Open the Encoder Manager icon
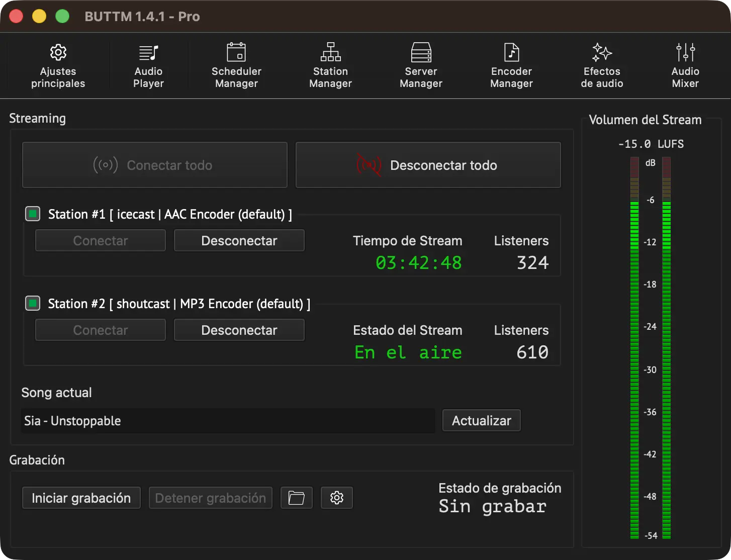Image resolution: width=731 pixels, height=560 pixels. (x=511, y=52)
